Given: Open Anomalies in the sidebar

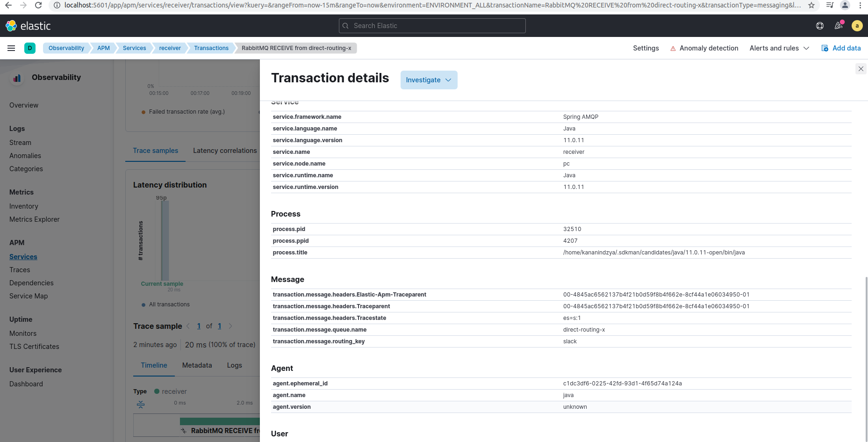Looking at the screenshot, I should (25, 156).
